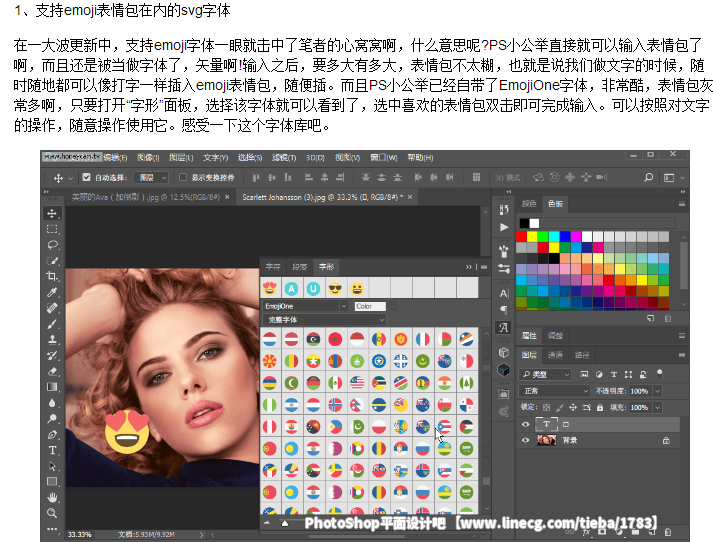Choose the workspace switcher button
The width and height of the screenshot is (713, 542).
(x=669, y=177)
